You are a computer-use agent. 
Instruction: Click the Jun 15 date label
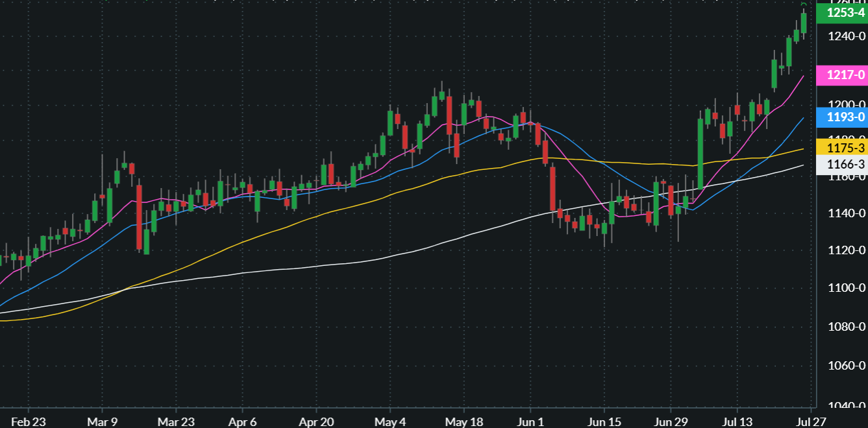coord(604,421)
